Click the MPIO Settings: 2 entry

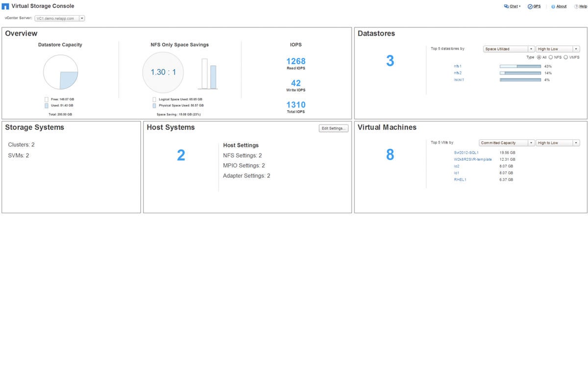(244, 166)
